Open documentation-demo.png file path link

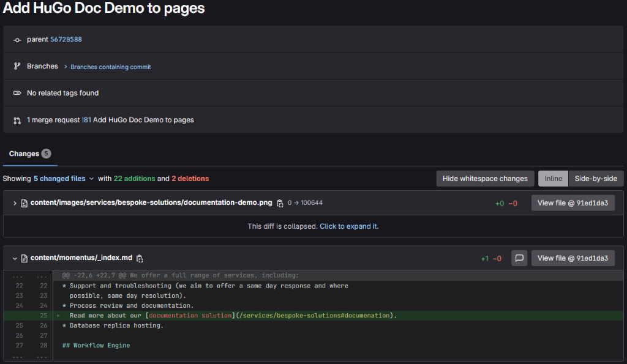(x=151, y=202)
